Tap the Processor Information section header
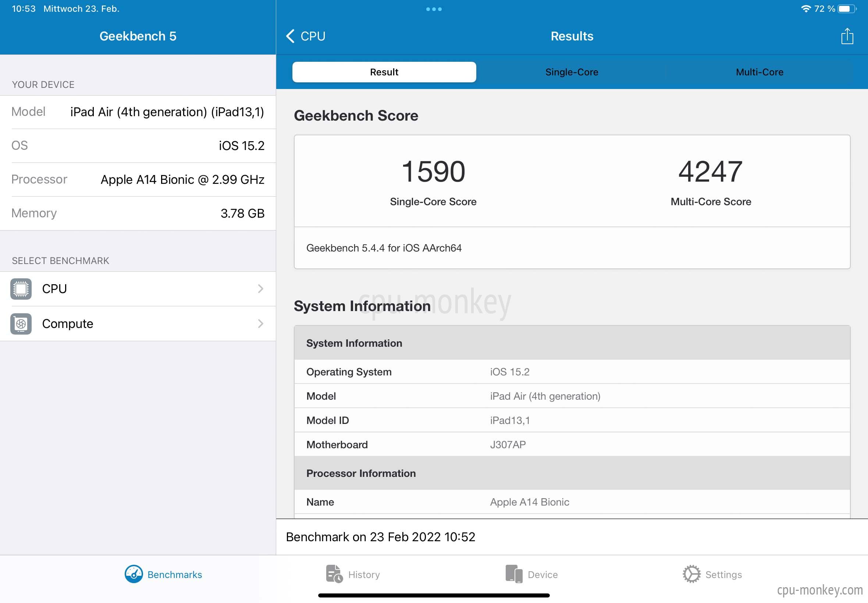This screenshot has height=603, width=868. tap(572, 473)
